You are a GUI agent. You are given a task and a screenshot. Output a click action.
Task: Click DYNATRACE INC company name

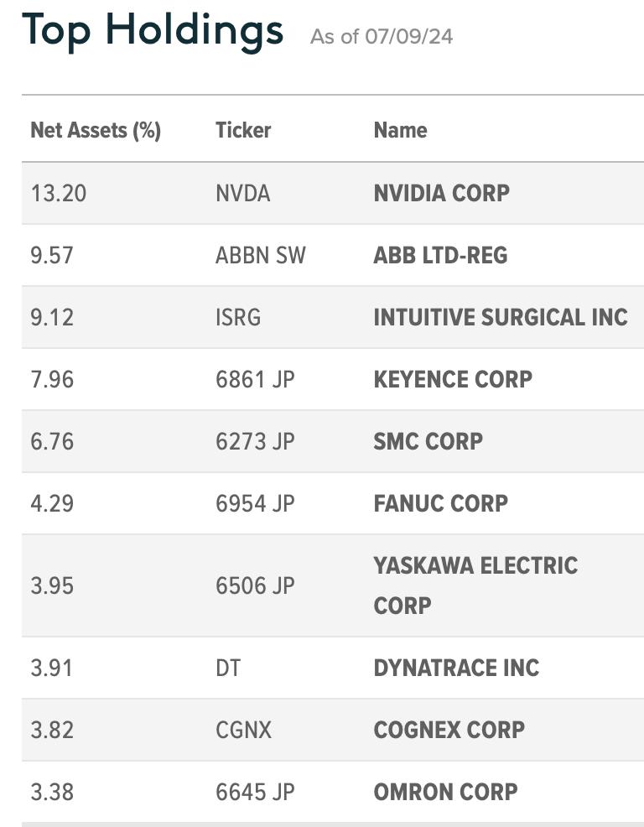coord(456,668)
